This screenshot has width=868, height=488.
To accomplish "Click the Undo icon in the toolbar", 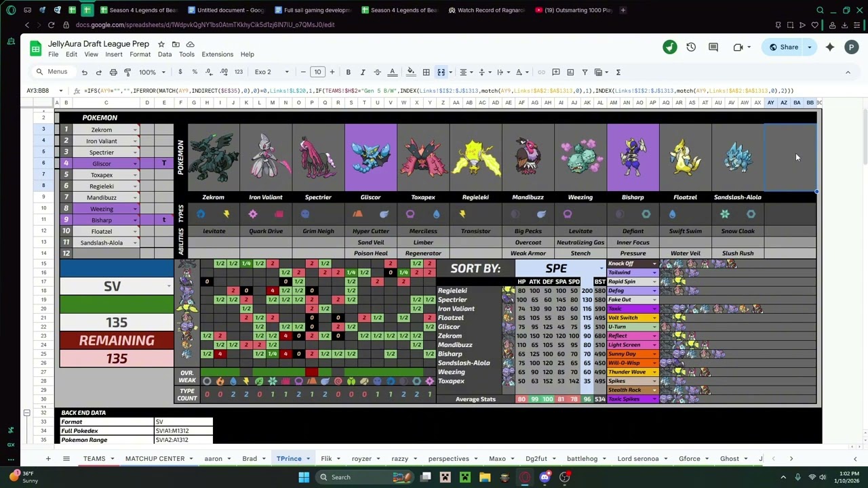I will (84, 72).
